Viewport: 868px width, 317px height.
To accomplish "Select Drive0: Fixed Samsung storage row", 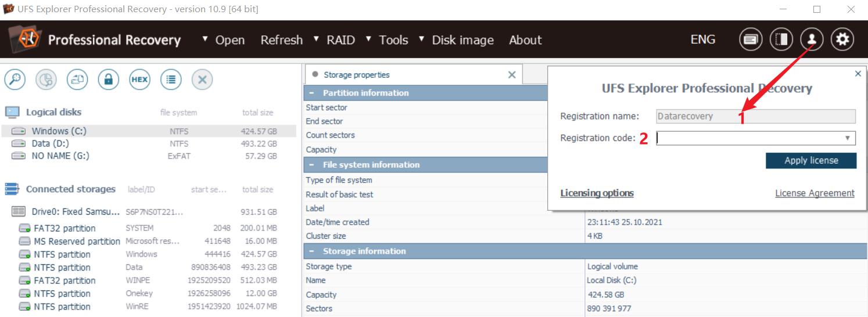I will (x=149, y=212).
